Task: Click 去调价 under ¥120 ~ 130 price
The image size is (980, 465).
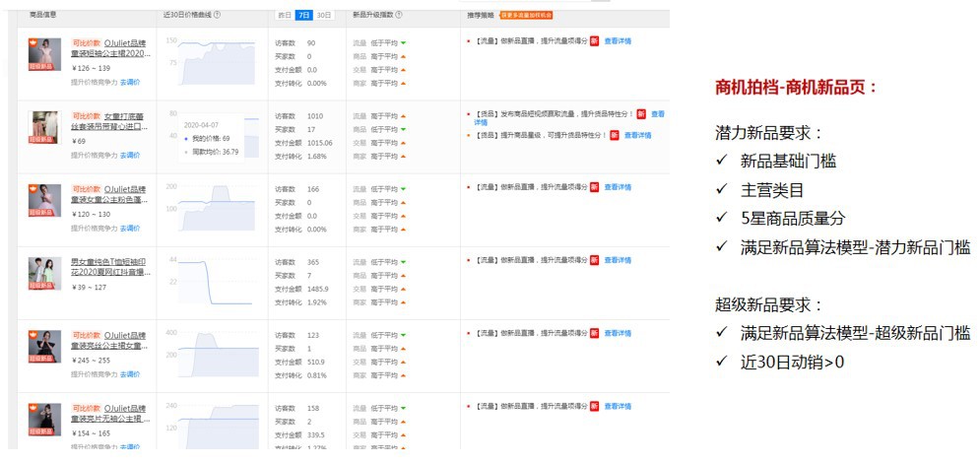Action: (x=130, y=229)
